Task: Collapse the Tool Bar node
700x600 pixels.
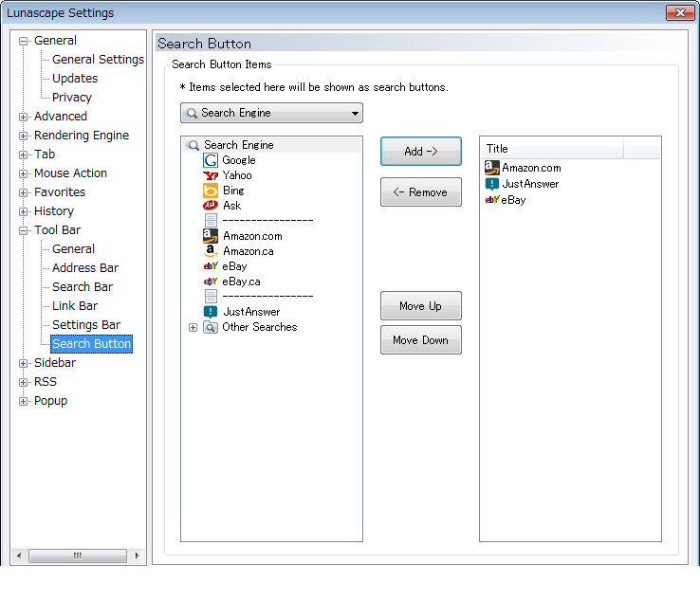Action: click(x=23, y=230)
